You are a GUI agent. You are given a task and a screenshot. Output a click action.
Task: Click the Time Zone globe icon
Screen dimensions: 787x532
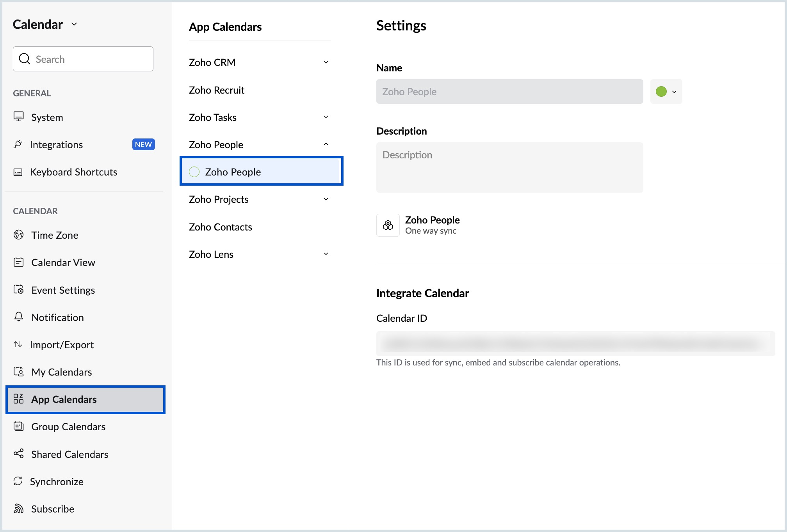coord(18,235)
